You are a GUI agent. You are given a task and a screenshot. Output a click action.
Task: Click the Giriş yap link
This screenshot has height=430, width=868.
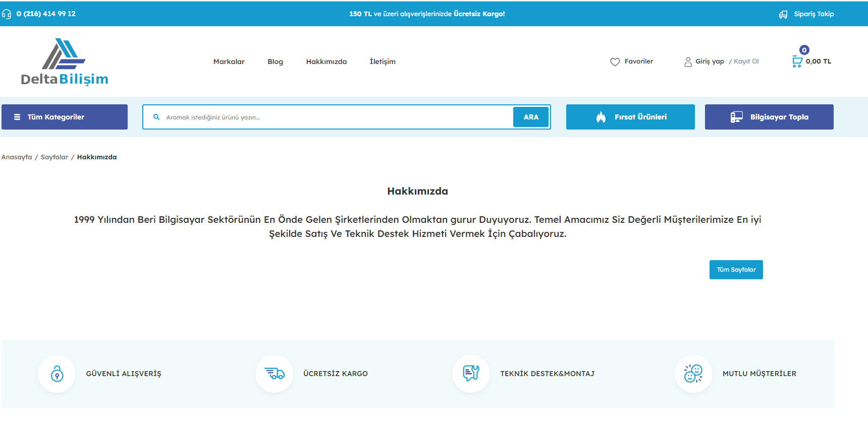click(x=710, y=62)
